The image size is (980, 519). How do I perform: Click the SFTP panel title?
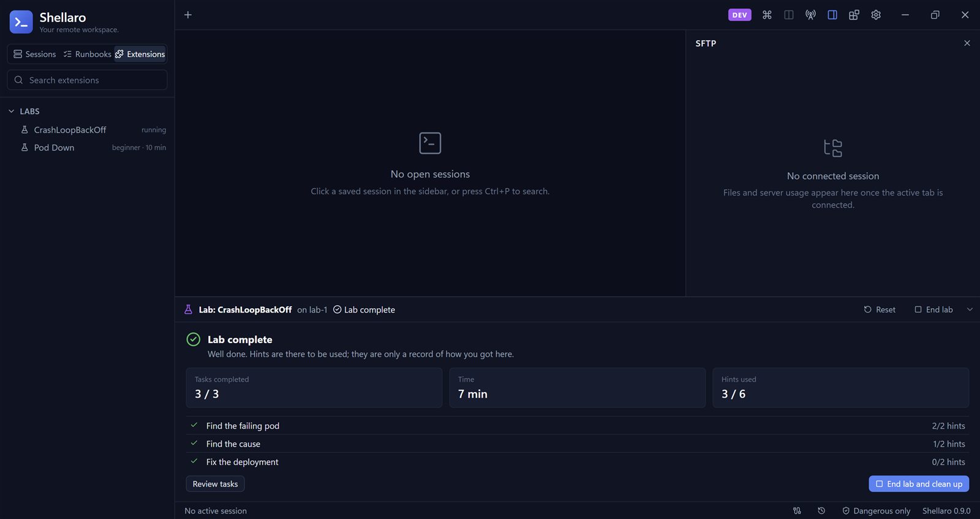[x=706, y=44]
